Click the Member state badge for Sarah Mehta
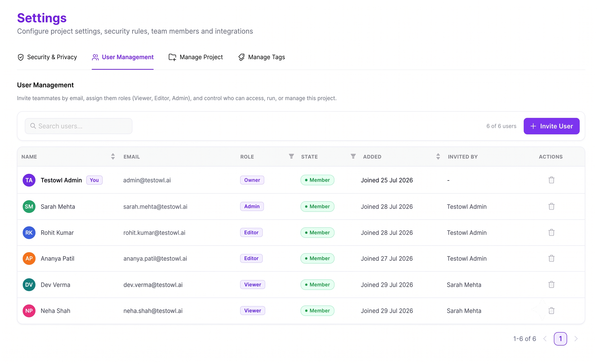 [x=317, y=207]
